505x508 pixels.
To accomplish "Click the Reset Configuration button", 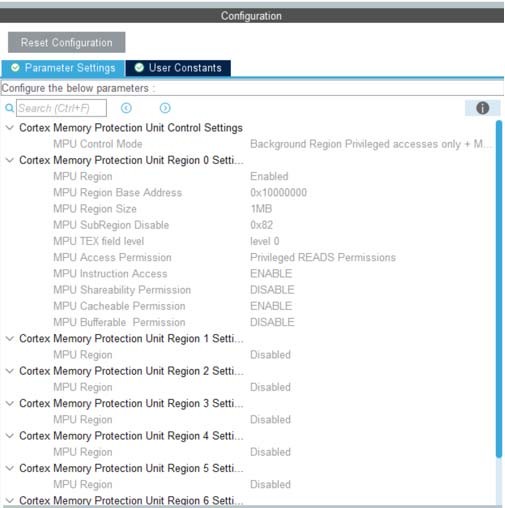I will (x=67, y=42).
